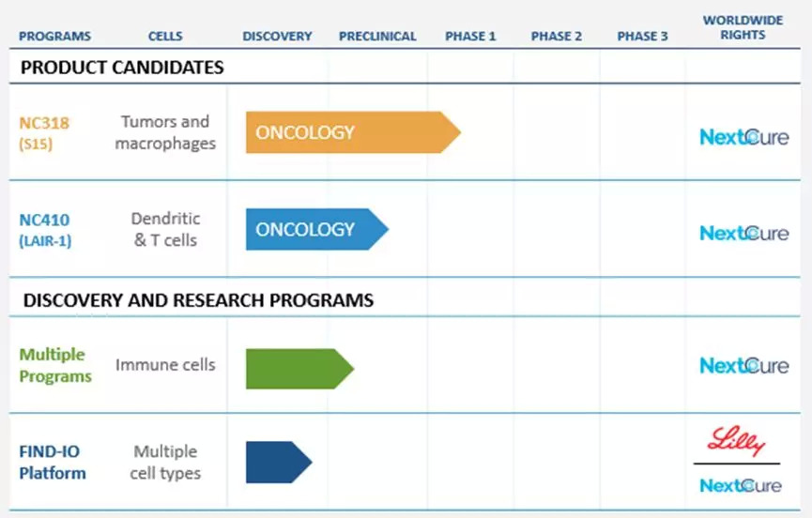The width and height of the screenshot is (812, 518).
Task: Open the NC410 (LAIR-1) program label
Action: tap(45, 230)
